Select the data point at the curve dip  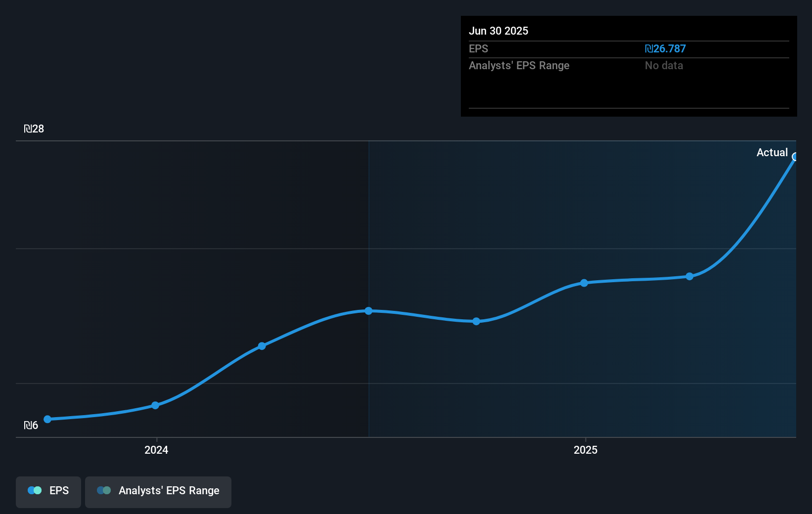coord(476,321)
